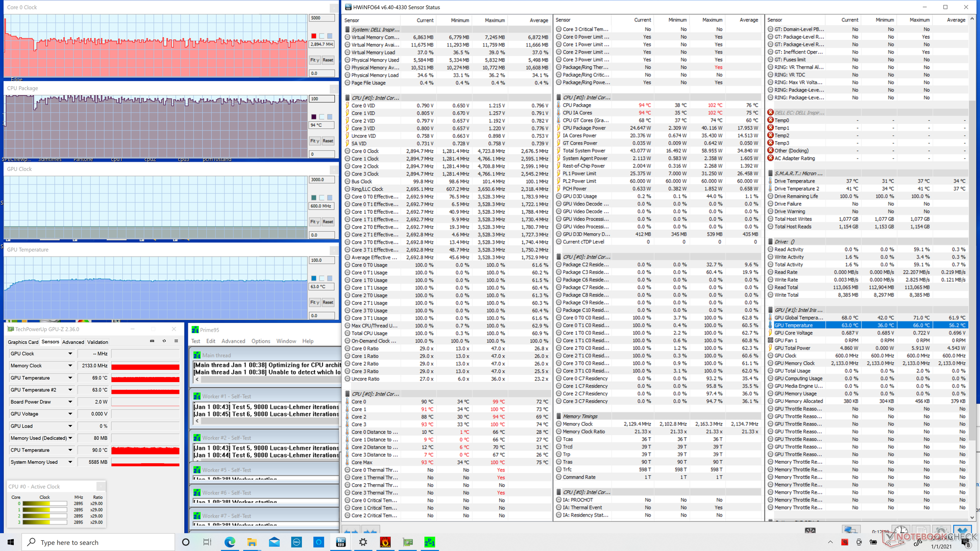Open the GPU Temperature sensor dropdown
980x551 pixels.
coord(70,378)
